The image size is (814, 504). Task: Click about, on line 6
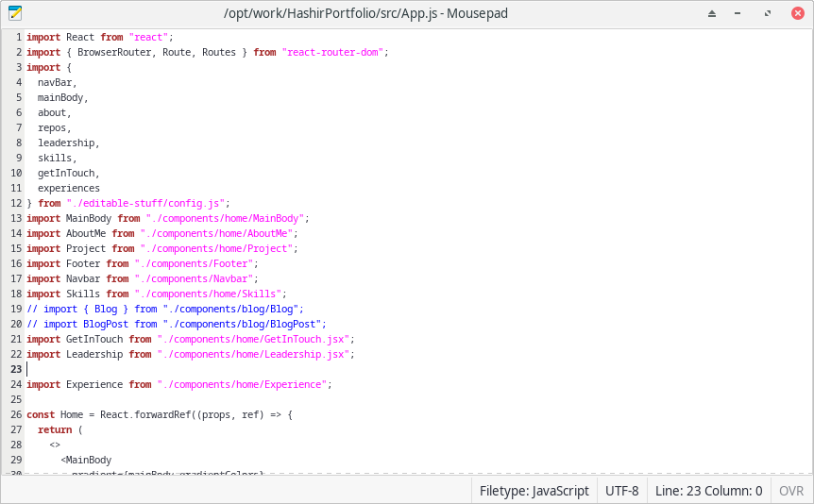click(x=54, y=112)
